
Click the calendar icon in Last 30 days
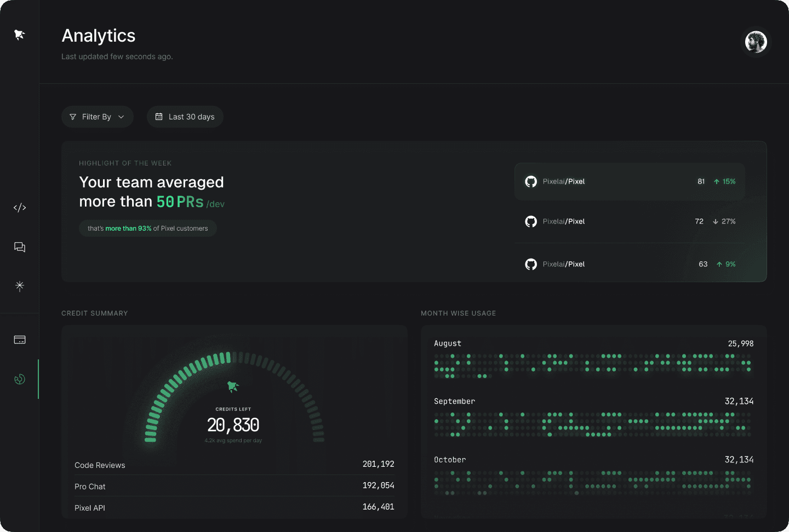click(x=159, y=117)
